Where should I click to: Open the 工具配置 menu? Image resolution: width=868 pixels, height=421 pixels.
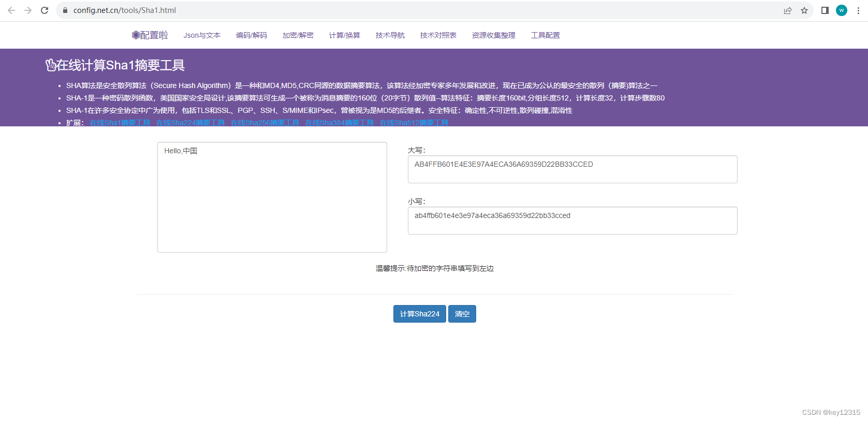[x=546, y=35]
